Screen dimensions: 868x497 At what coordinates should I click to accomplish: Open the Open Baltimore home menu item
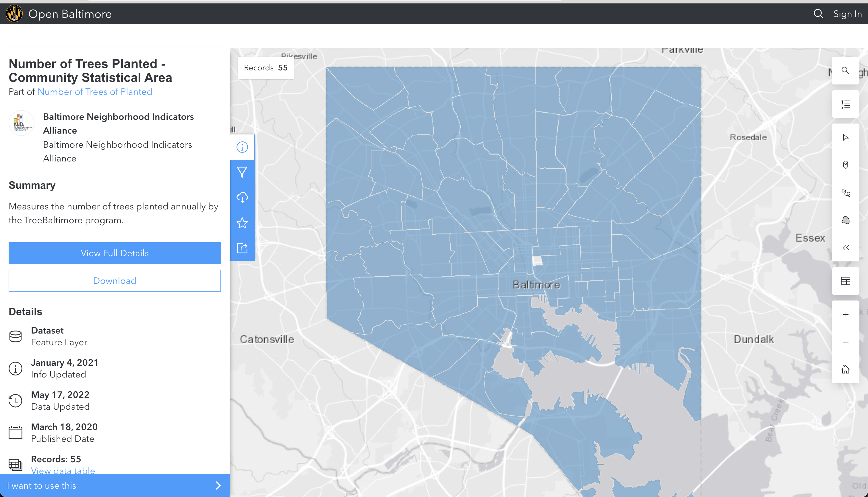pyautogui.click(x=70, y=14)
